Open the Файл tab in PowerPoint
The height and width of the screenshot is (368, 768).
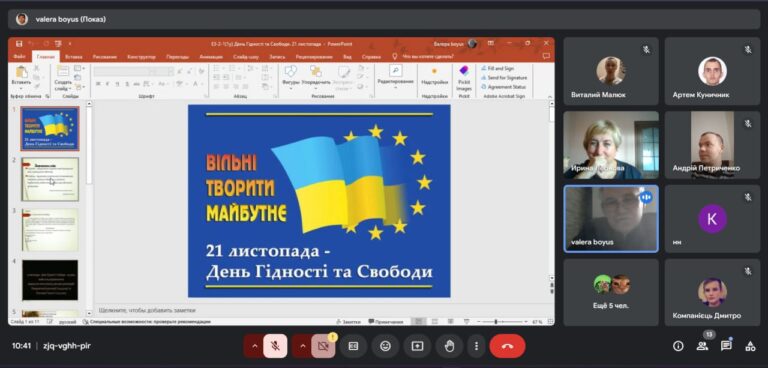coord(20,57)
